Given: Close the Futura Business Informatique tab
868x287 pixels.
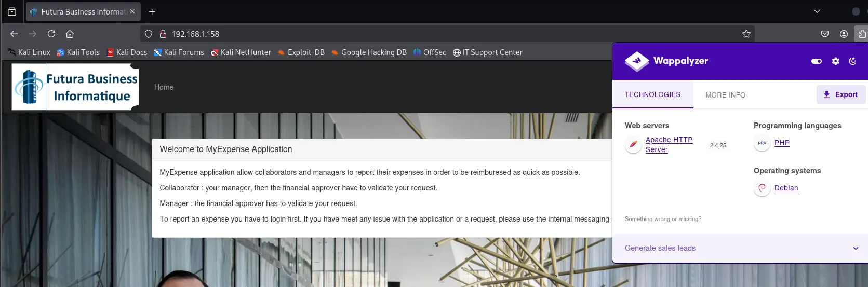Looking at the screenshot, I should click(132, 11).
